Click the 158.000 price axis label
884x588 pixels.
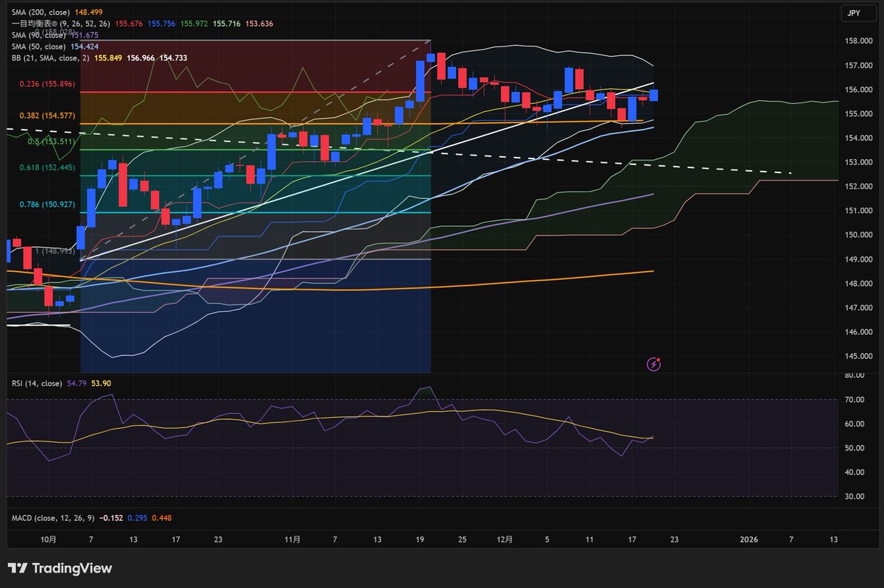pos(860,41)
